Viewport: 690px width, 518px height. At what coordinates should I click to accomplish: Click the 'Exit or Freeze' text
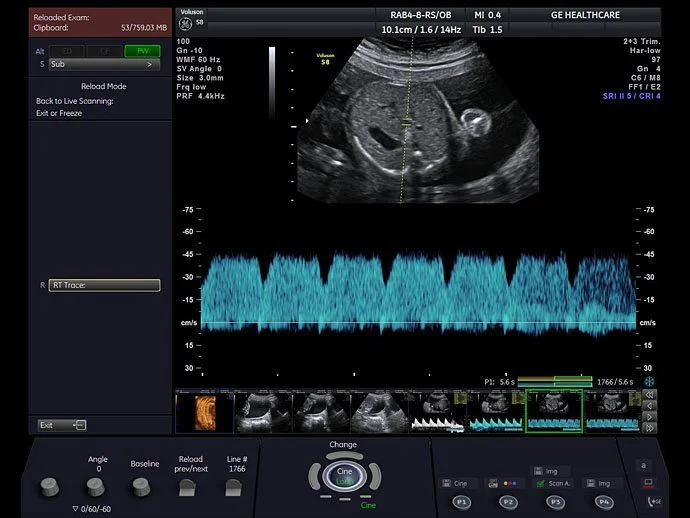(59, 113)
